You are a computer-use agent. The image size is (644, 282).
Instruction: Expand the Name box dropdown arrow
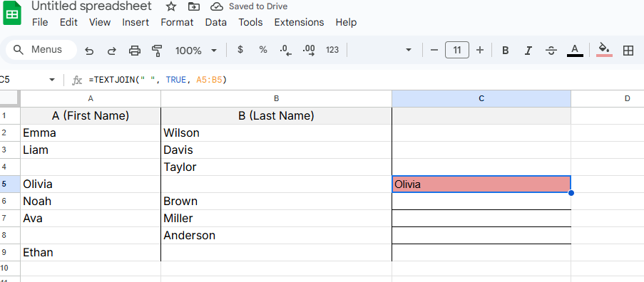[52, 80]
